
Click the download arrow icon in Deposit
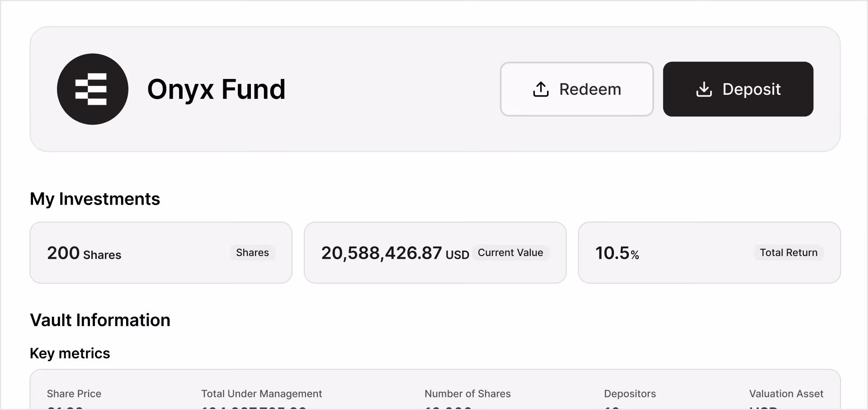[704, 89]
